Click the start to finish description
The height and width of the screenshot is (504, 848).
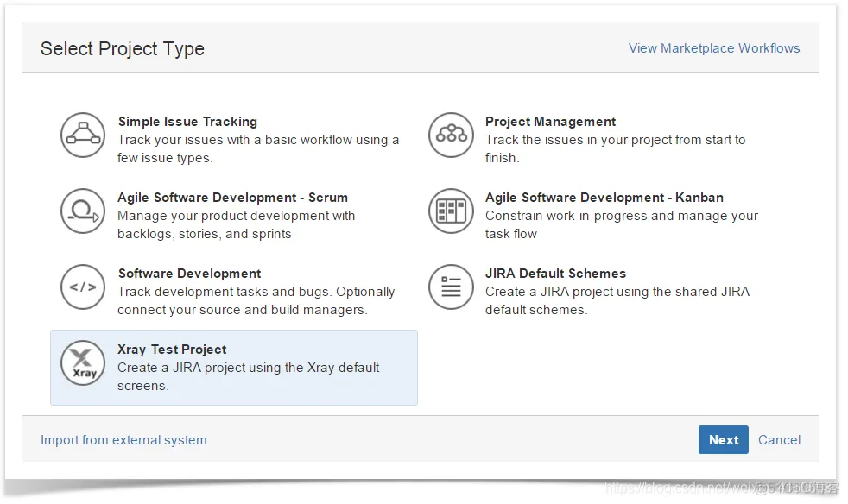(x=616, y=148)
